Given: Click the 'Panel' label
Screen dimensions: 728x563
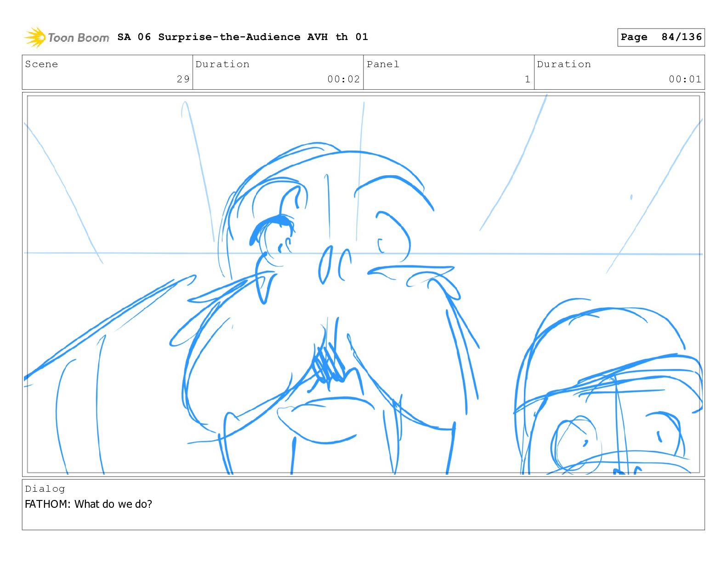Looking at the screenshot, I should click(383, 64).
